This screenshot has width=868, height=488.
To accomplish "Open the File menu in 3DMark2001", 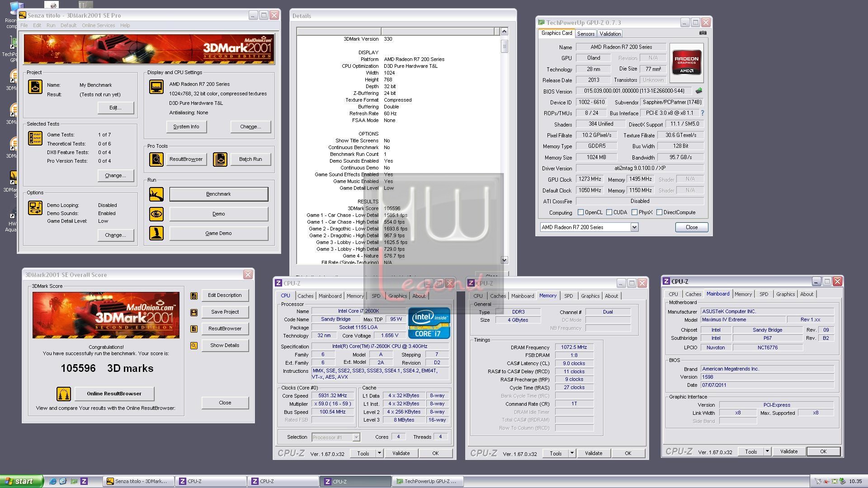I will coord(24,25).
